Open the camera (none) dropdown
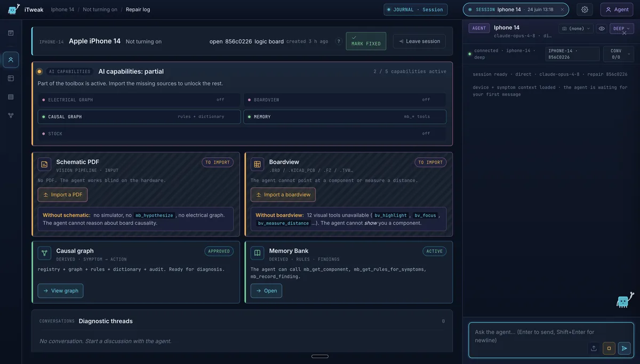The width and height of the screenshot is (640, 364). 576,28
